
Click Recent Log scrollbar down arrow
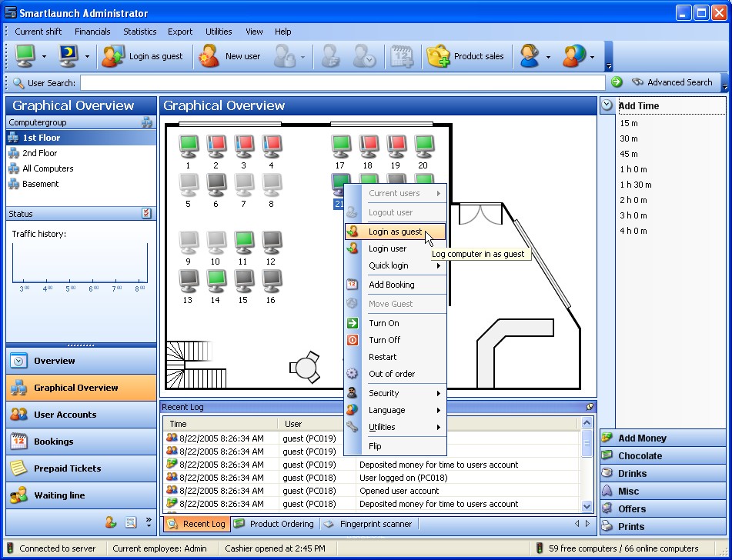(x=587, y=506)
